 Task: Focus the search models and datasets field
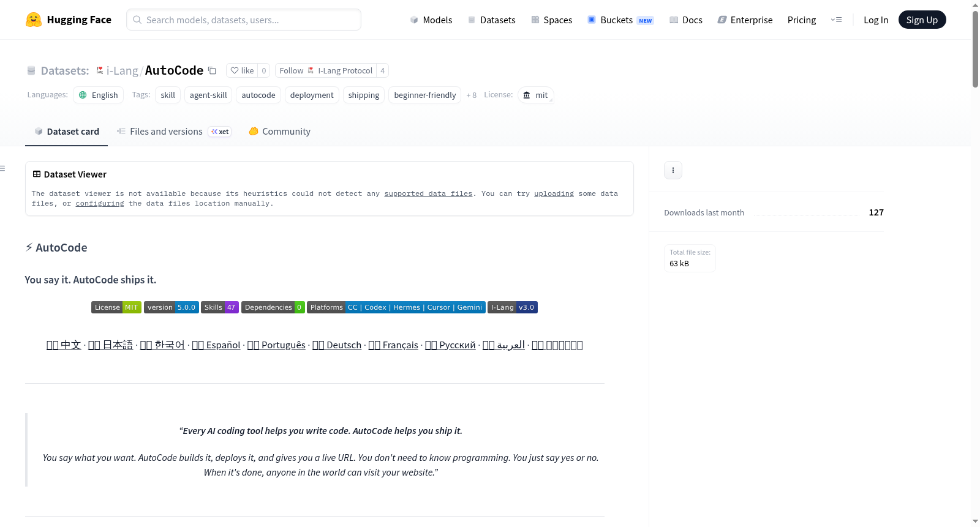(x=244, y=20)
